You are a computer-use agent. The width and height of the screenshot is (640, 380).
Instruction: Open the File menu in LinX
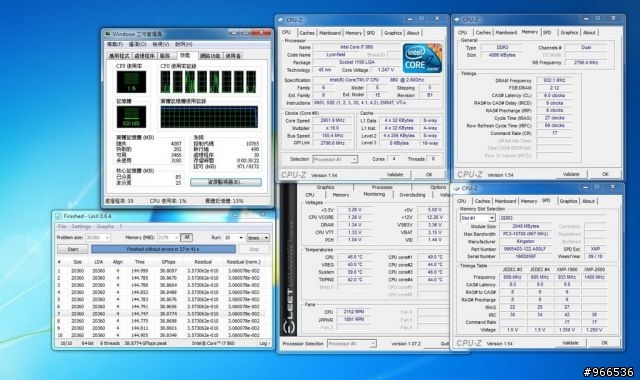point(62,227)
